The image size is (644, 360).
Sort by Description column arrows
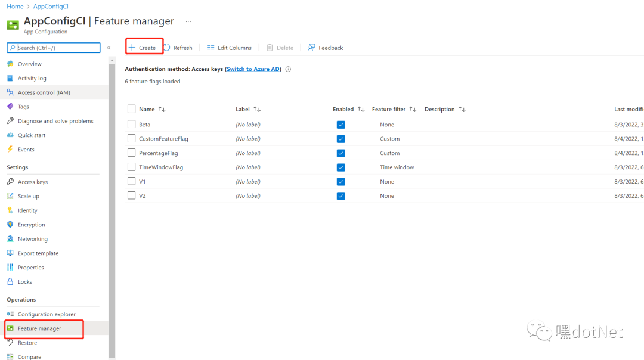[x=462, y=109]
